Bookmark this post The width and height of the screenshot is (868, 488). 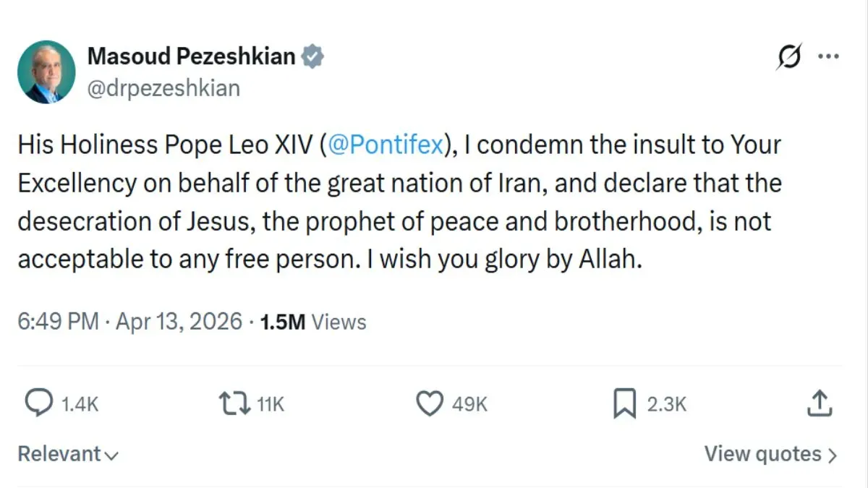(624, 404)
